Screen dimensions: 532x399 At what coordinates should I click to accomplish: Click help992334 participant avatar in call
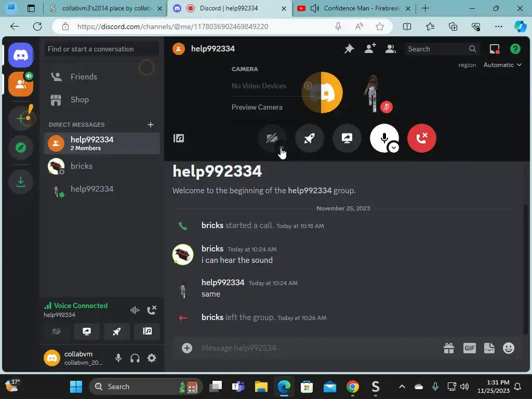(x=373, y=94)
